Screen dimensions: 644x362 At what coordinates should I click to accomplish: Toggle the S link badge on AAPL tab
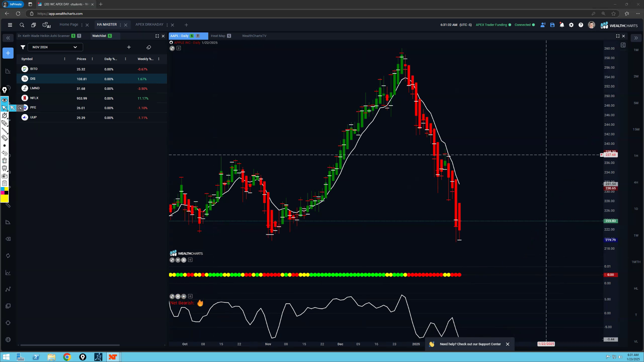point(192,36)
